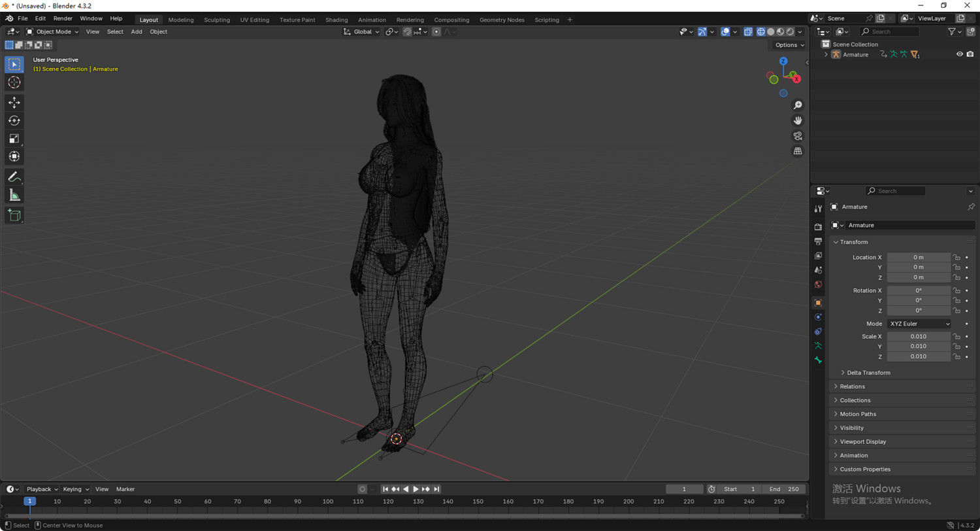Jump to the timeline start frame

click(385, 489)
